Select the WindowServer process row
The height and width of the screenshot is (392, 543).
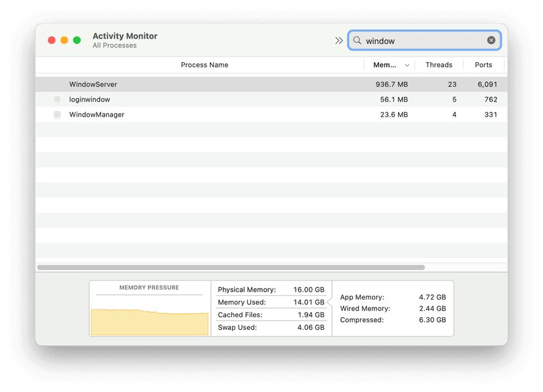click(x=197, y=84)
